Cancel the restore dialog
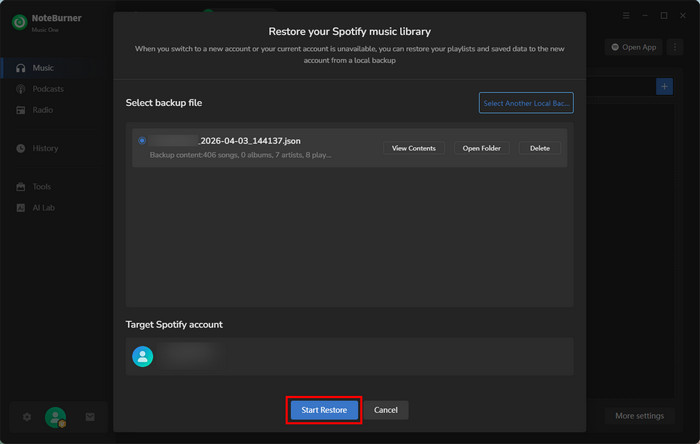The image size is (700, 444). click(x=386, y=410)
